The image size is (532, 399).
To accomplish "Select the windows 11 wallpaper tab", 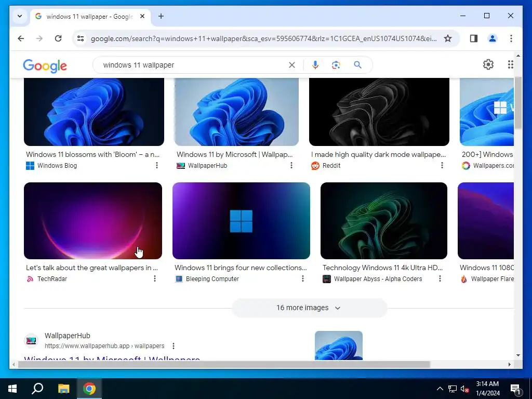I will [x=90, y=16].
